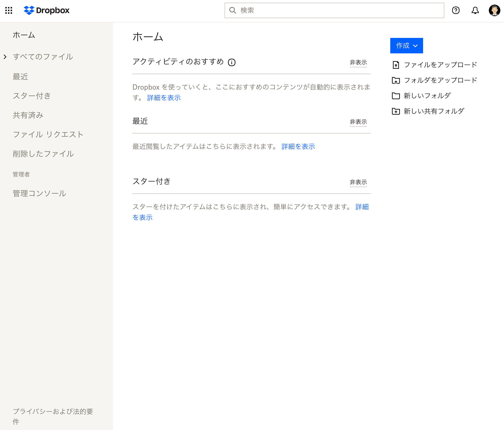Focus the 検索 search field
The width and height of the screenshot is (504, 430).
pos(334,10)
